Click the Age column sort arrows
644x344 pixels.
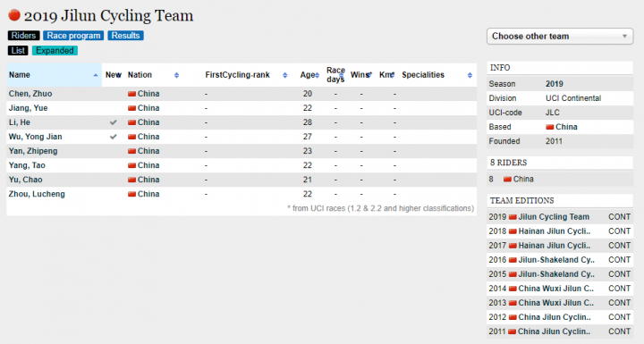tap(317, 75)
